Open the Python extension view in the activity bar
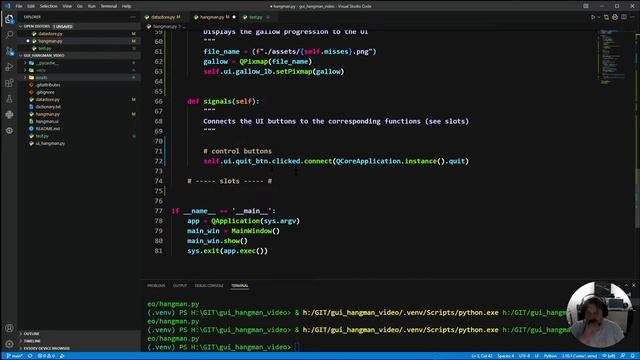 [x=9, y=115]
